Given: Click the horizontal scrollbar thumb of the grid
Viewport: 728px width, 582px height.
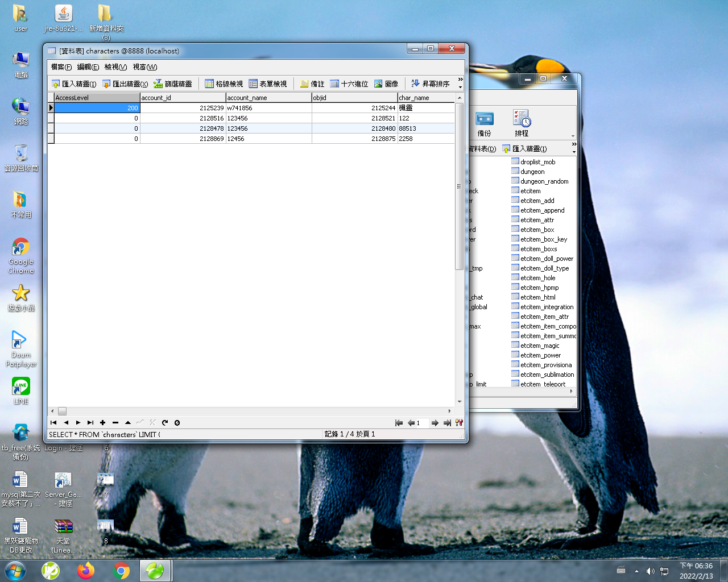Looking at the screenshot, I should pos(62,411).
